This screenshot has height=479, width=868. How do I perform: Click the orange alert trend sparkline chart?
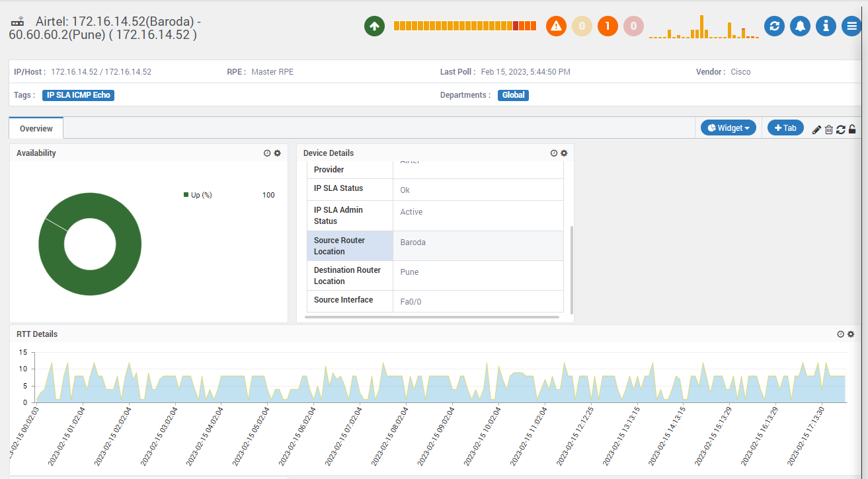704,26
